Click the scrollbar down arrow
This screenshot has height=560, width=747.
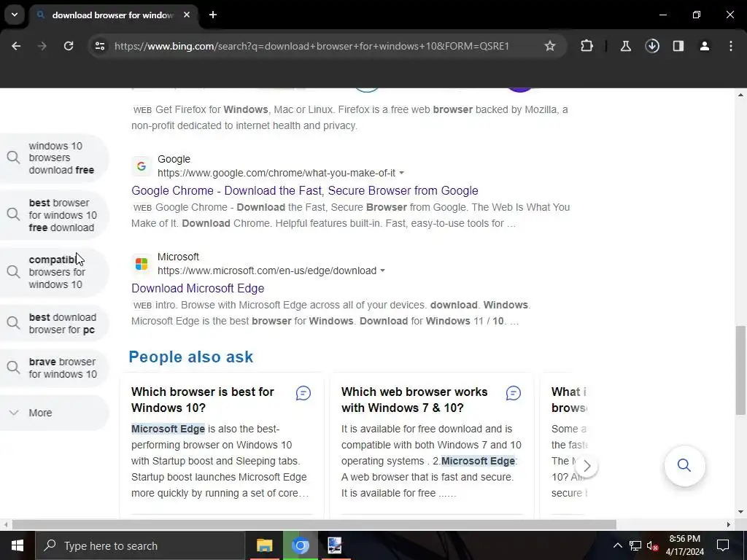click(x=740, y=513)
